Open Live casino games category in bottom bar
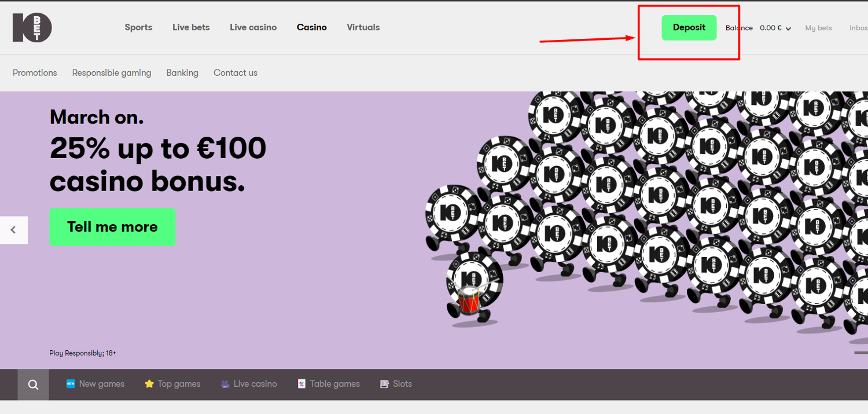868x414 pixels. click(249, 384)
